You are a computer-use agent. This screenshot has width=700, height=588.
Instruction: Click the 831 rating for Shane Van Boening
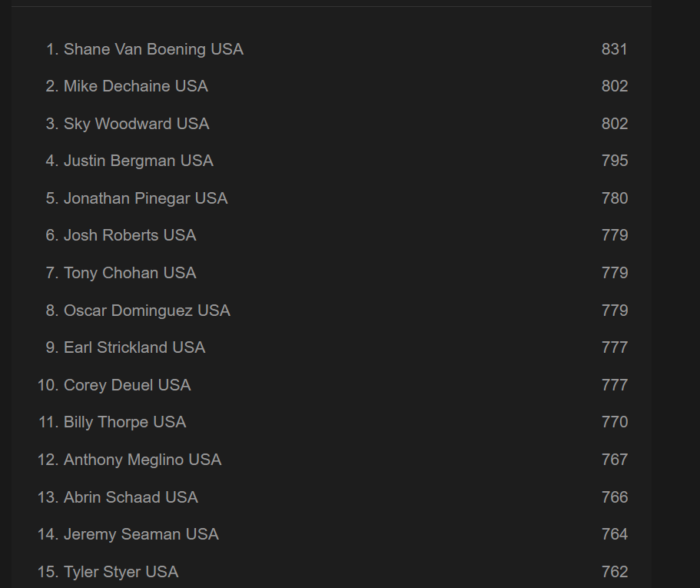click(615, 49)
